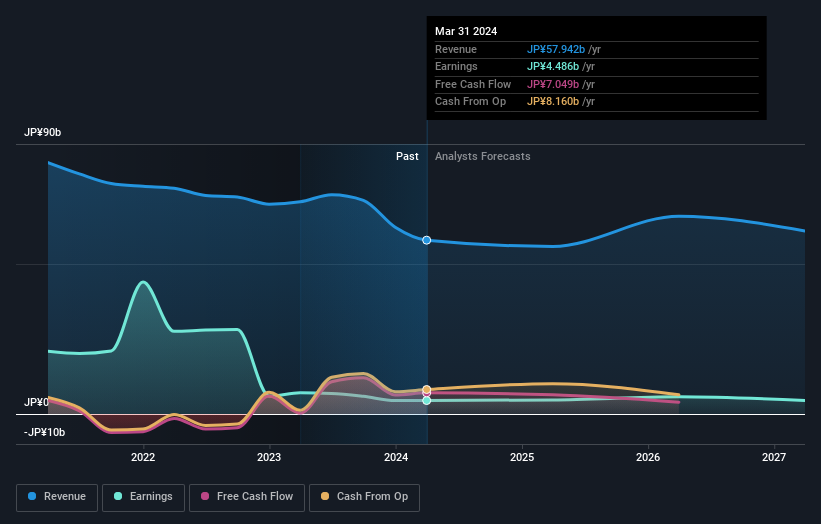Click the -JP¥10b y-axis label
This screenshot has width=821, height=524.
pos(45,432)
